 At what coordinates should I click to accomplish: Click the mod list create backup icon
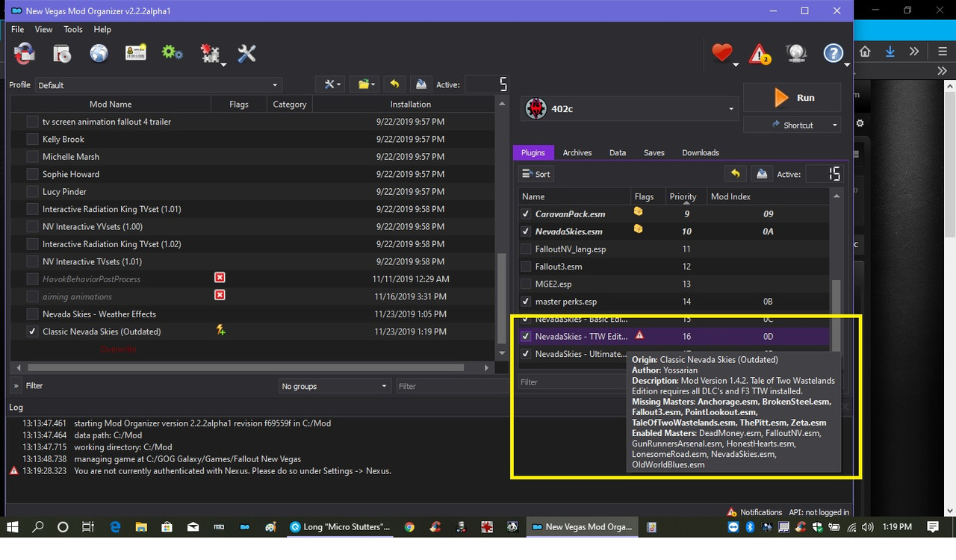421,84
